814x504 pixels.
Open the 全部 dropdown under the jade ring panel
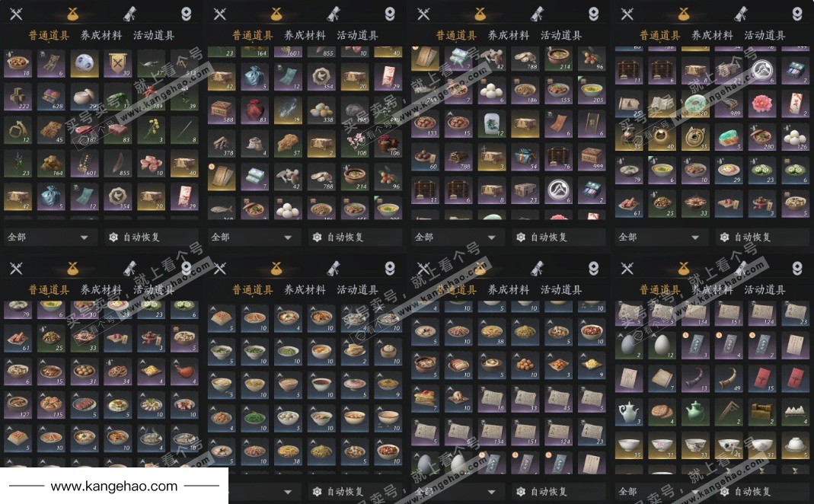pyautogui.click(x=661, y=238)
